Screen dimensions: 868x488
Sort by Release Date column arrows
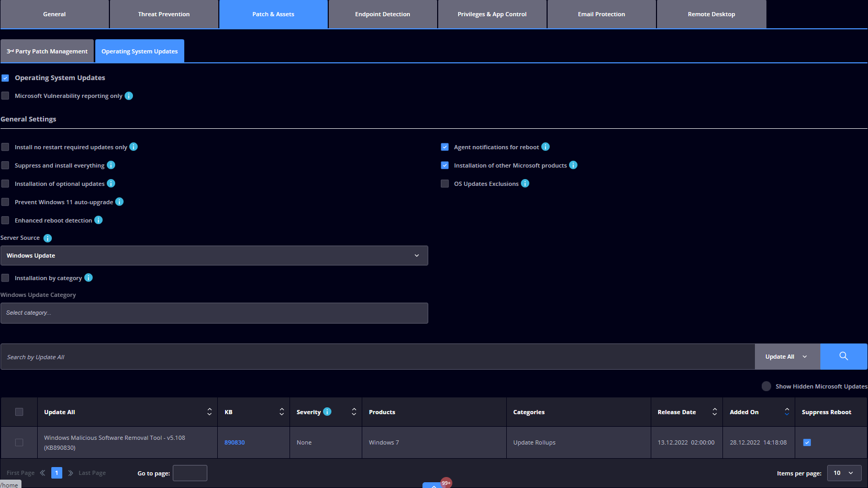pyautogui.click(x=715, y=412)
